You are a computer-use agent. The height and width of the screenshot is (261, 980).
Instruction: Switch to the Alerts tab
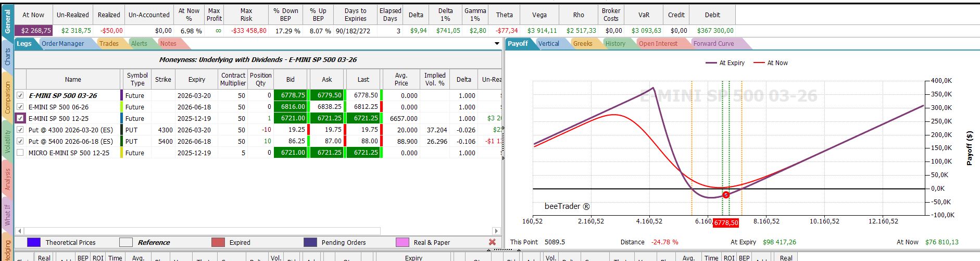(139, 44)
